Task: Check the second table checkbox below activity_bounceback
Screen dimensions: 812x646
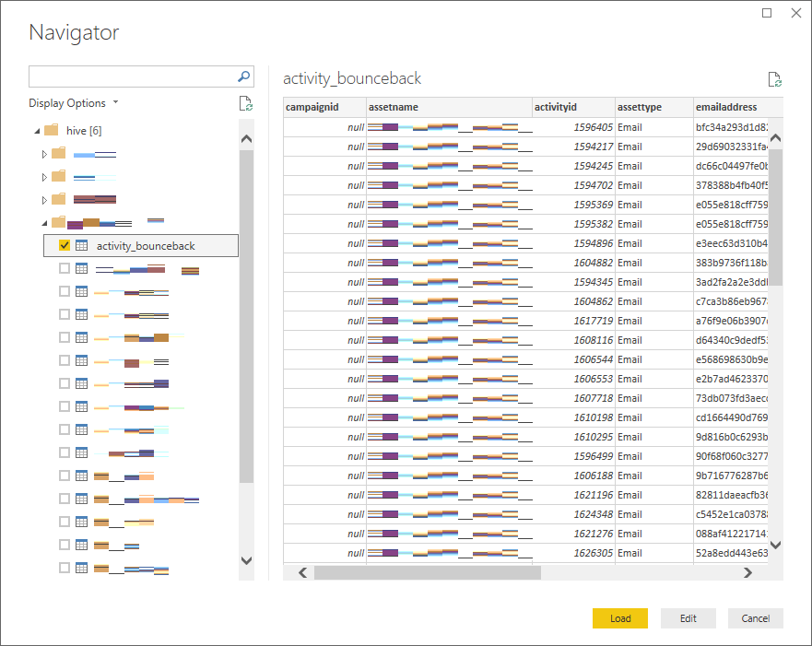Action: click(65, 291)
